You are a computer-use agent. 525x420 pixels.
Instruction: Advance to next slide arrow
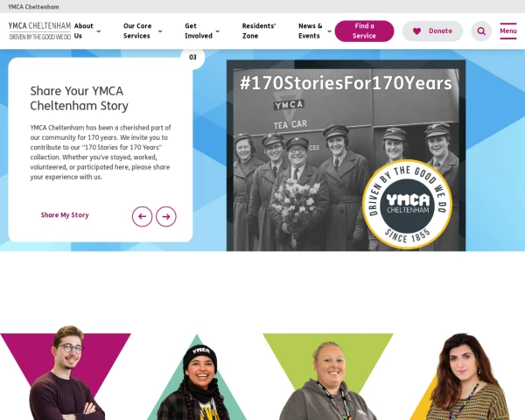pyautogui.click(x=166, y=216)
